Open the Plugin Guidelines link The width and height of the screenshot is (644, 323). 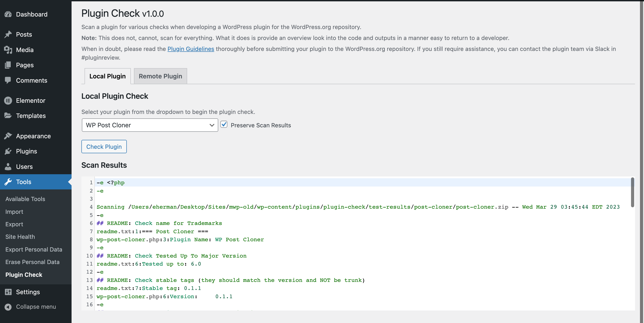click(x=191, y=49)
